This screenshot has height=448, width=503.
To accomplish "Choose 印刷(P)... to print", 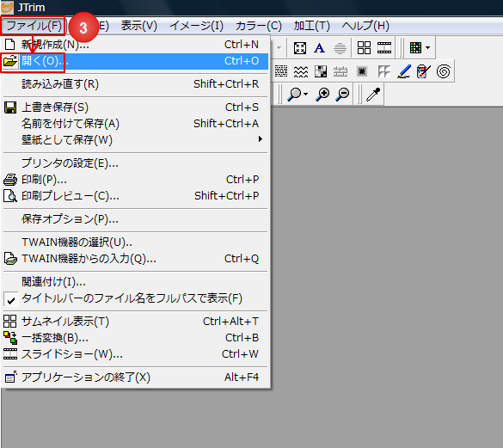I will coord(135,180).
